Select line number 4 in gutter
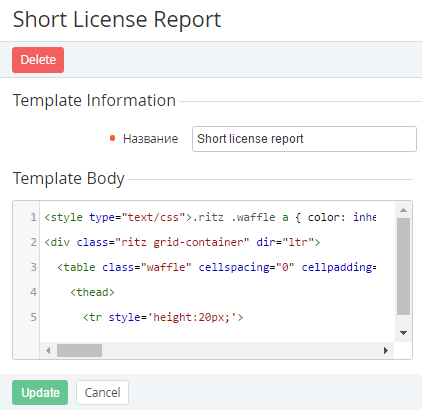This screenshot has height=410, width=422. pos(33,292)
